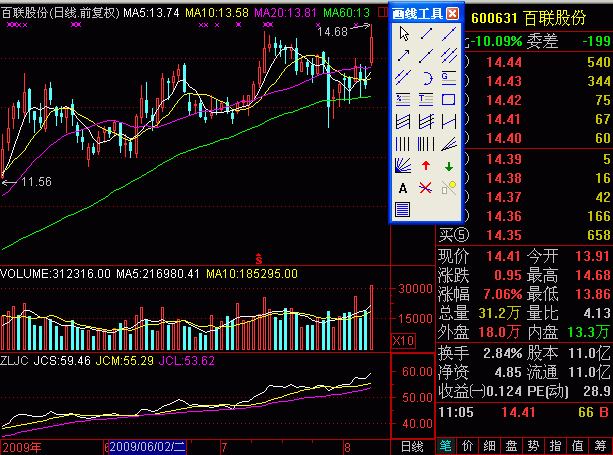Switch to the 盘 tab
This screenshot has height=455, width=613.
511,446
